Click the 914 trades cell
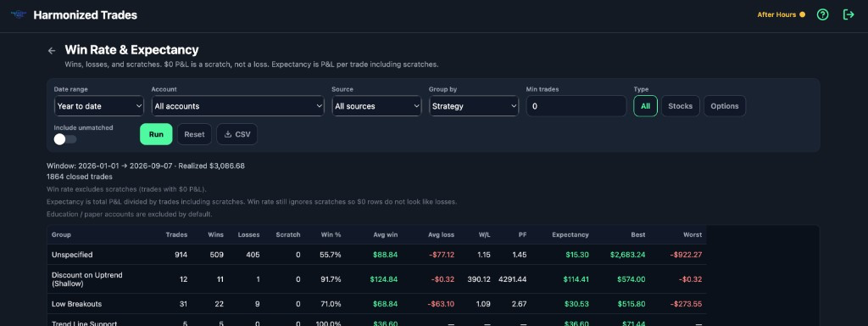 181,255
